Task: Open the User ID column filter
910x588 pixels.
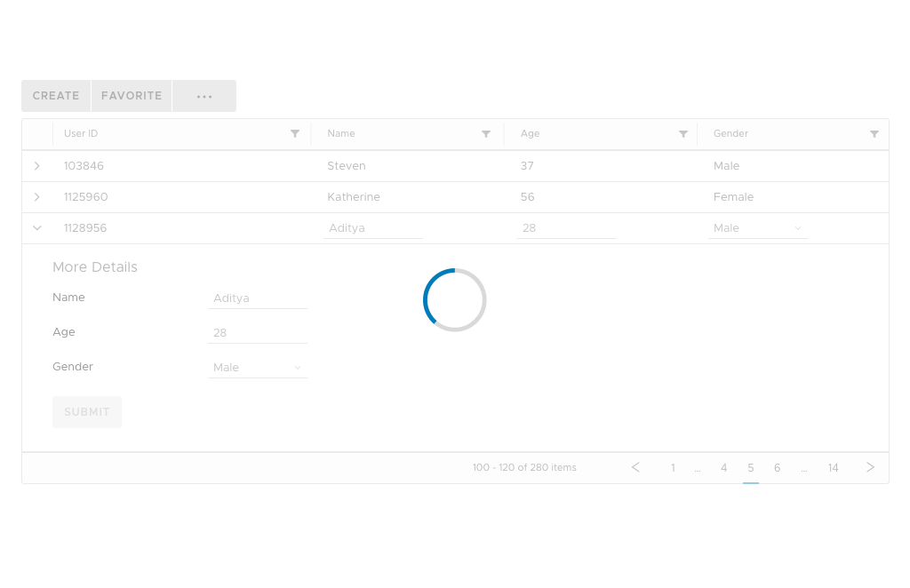Action: 295,134
